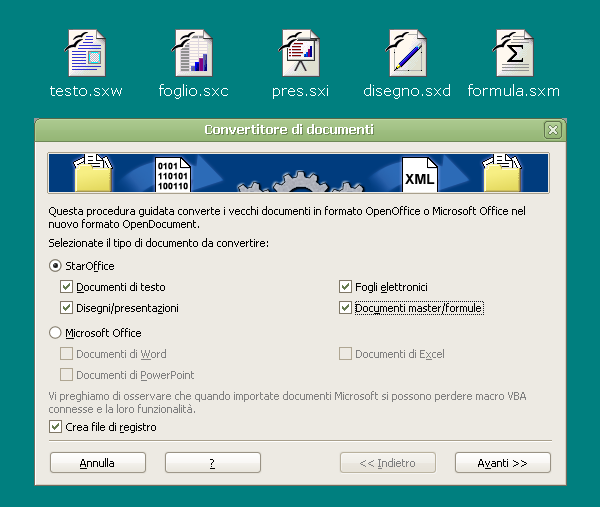Cancel the wizard with Annulla
600x507 pixels.
point(98,463)
